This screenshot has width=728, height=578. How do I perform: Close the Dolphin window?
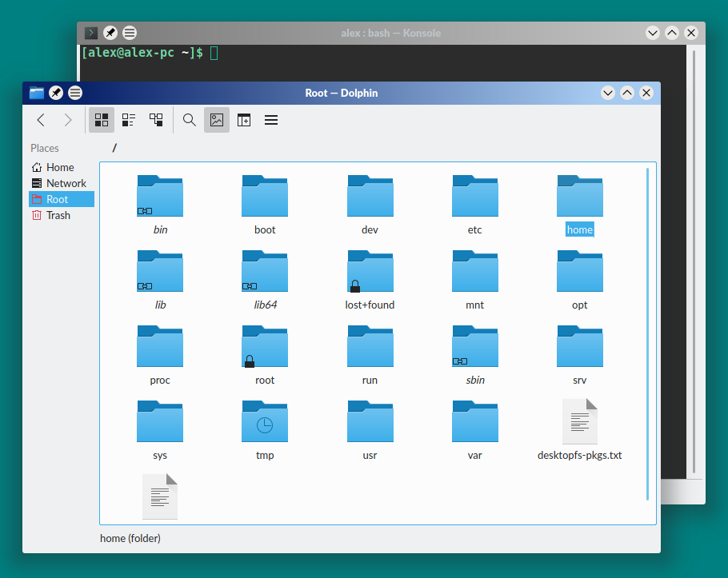pos(646,93)
